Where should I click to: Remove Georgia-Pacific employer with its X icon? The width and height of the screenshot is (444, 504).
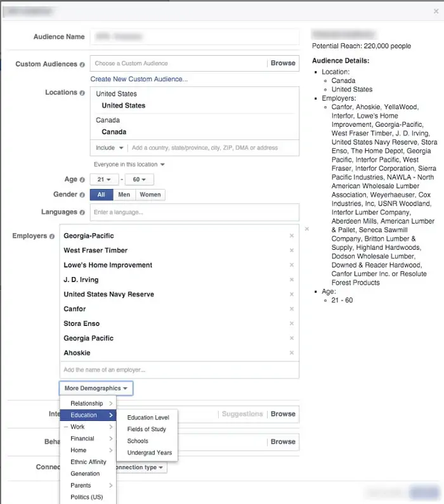click(x=292, y=236)
